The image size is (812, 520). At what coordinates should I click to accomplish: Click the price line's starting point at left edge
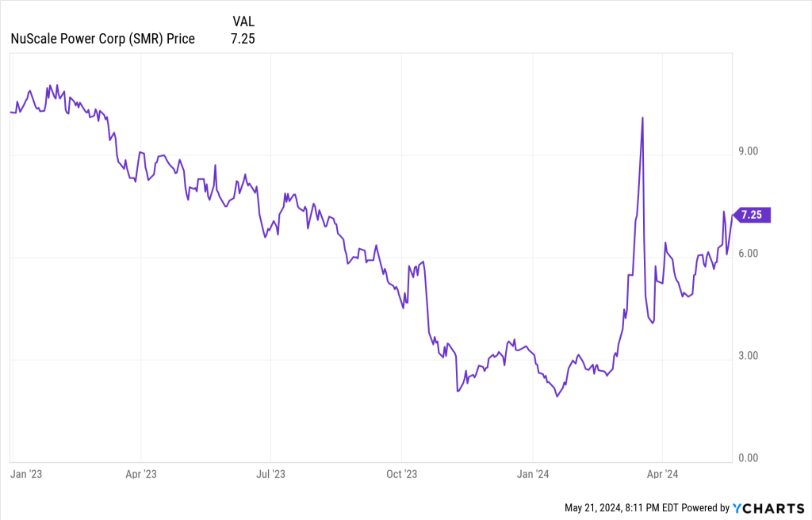[x=10, y=113]
